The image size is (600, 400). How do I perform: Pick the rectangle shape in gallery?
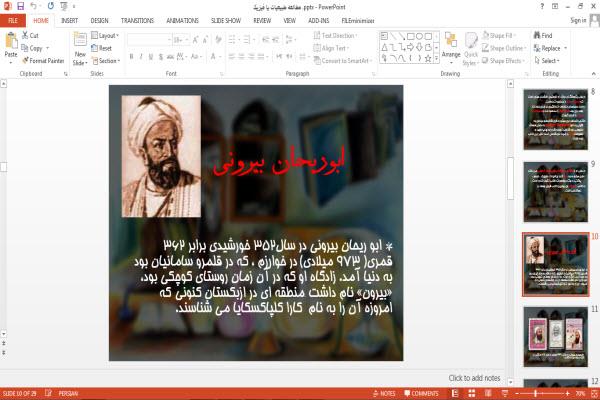tap(411, 36)
